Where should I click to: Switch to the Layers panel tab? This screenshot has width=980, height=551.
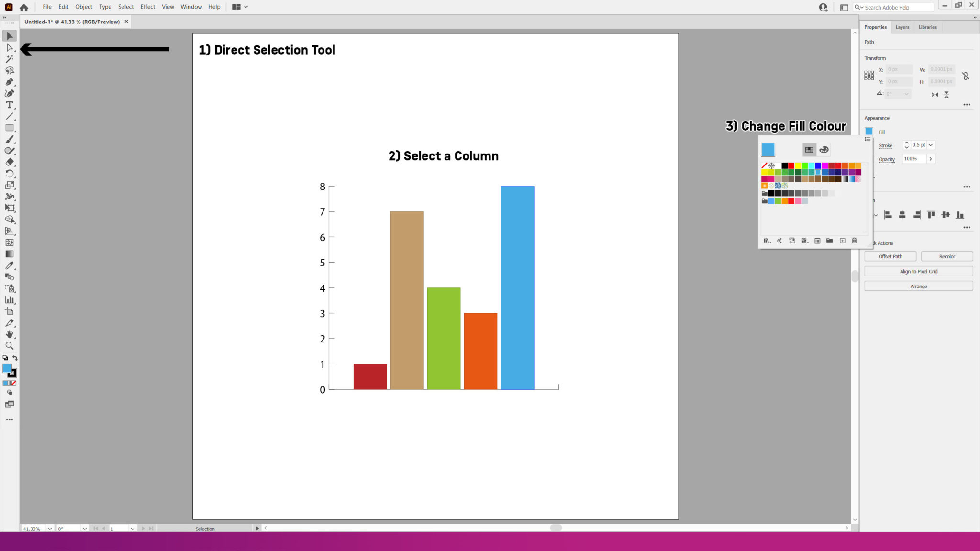(902, 27)
